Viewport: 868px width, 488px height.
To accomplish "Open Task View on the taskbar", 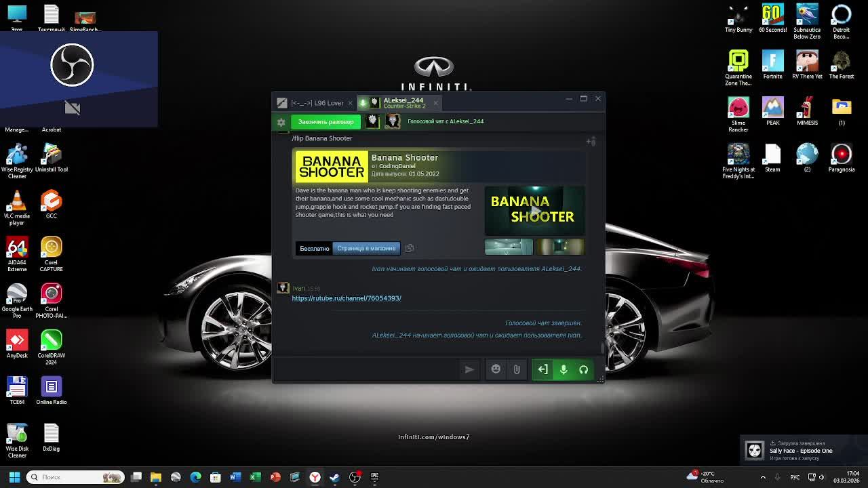I will [136, 477].
